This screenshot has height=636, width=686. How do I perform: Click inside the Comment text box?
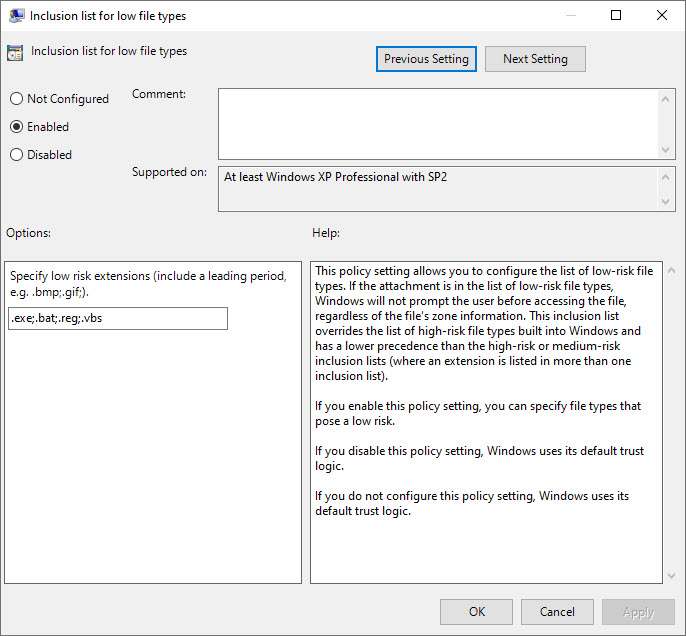(x=438, y=122)
